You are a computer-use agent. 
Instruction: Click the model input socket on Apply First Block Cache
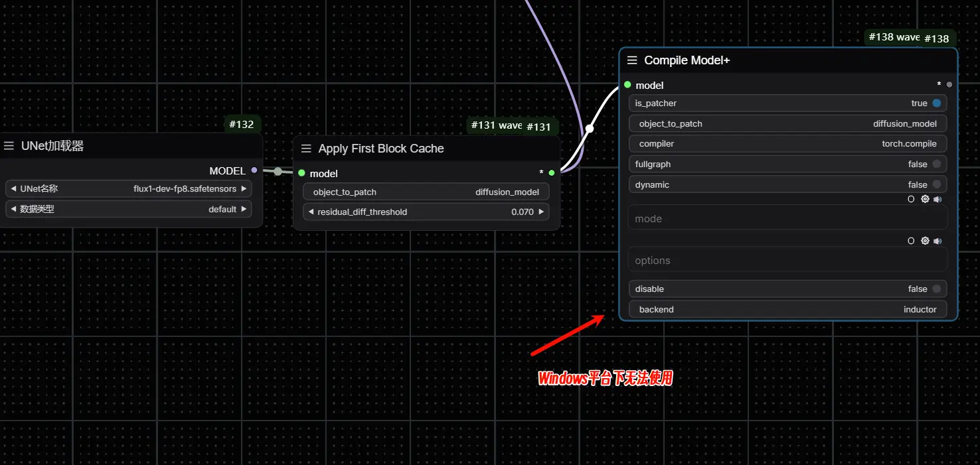[x=301, y=173]
